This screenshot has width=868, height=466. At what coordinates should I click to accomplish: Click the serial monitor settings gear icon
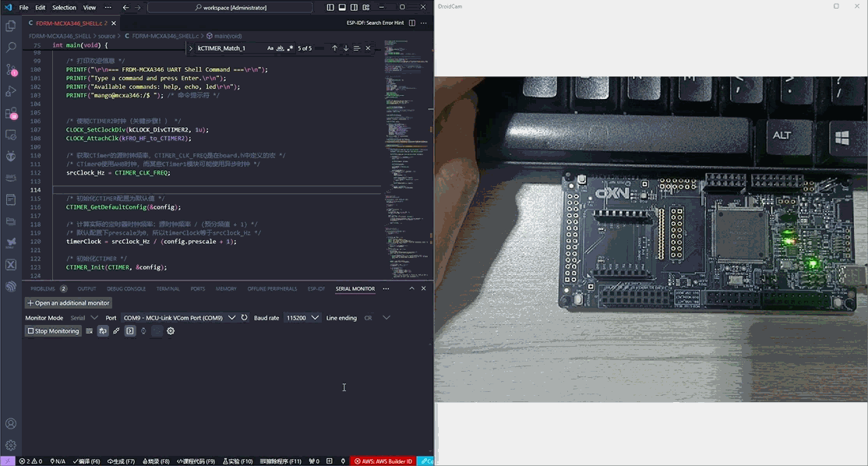(x=171, y=331)
